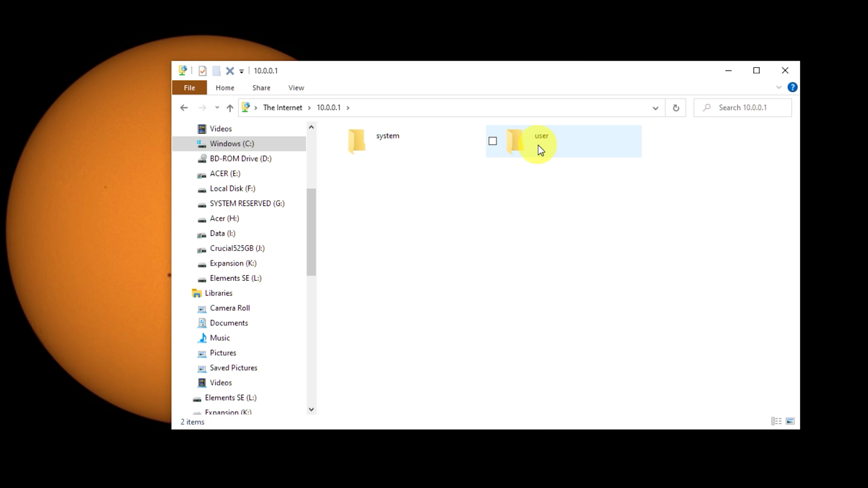Expand the ribbon using the chevron
This screenshot has height=488, width=868.
click(778, 87)
